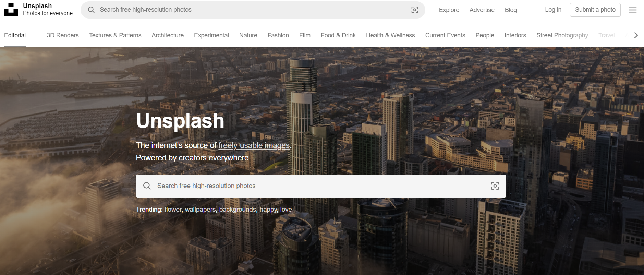Open the People category
Image resolution: width=644 pixels, height=275 pixels.
tap(485, 35)
